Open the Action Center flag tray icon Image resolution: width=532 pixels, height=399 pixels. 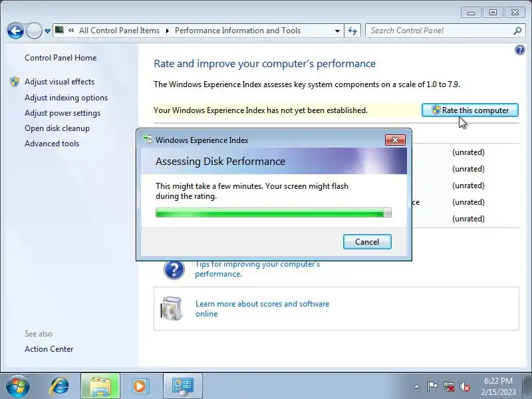pyautogui.click(x=432, y=386)
